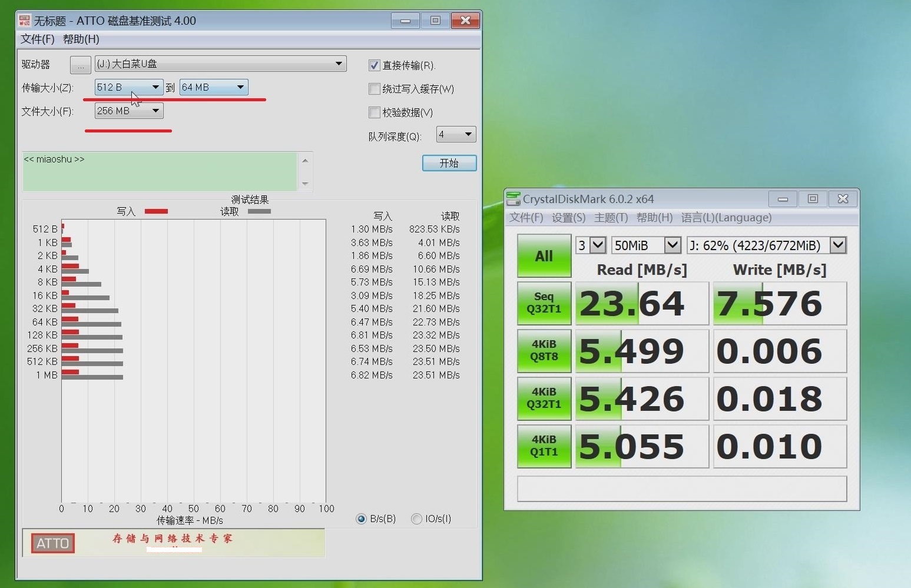911x588 pixels.
Task: Open the test count dropdown showing 3
Action: pyautogui.click(x=591, y=245)
